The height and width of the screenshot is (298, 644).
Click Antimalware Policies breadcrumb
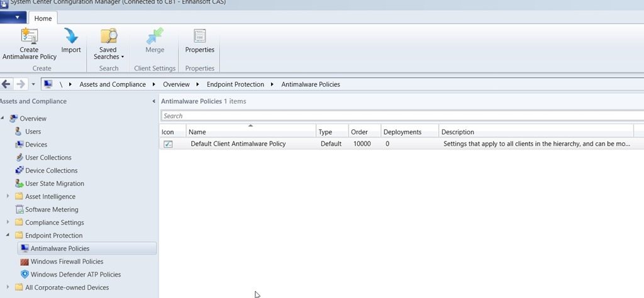tap(311, 84)
